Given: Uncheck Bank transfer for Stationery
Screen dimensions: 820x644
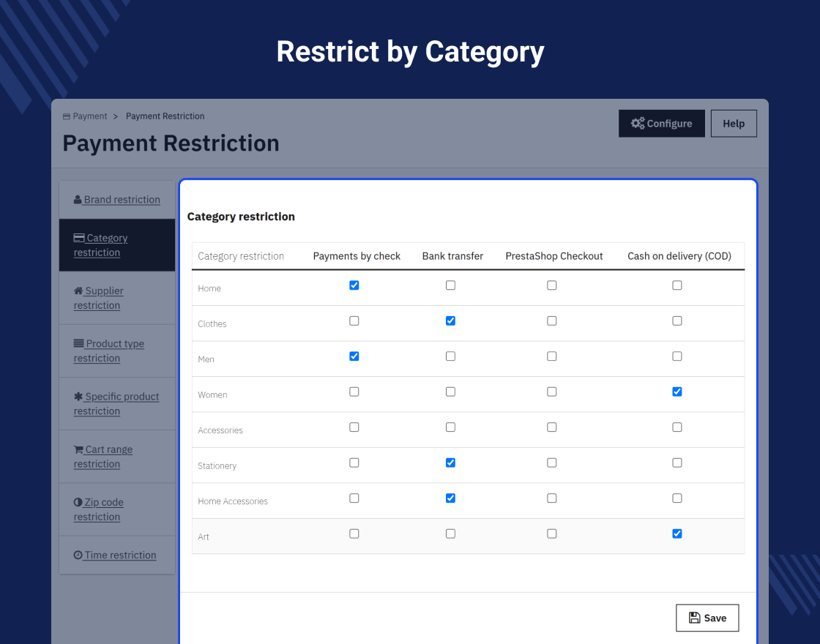Looking at the screenshot, I should point(450,463).
